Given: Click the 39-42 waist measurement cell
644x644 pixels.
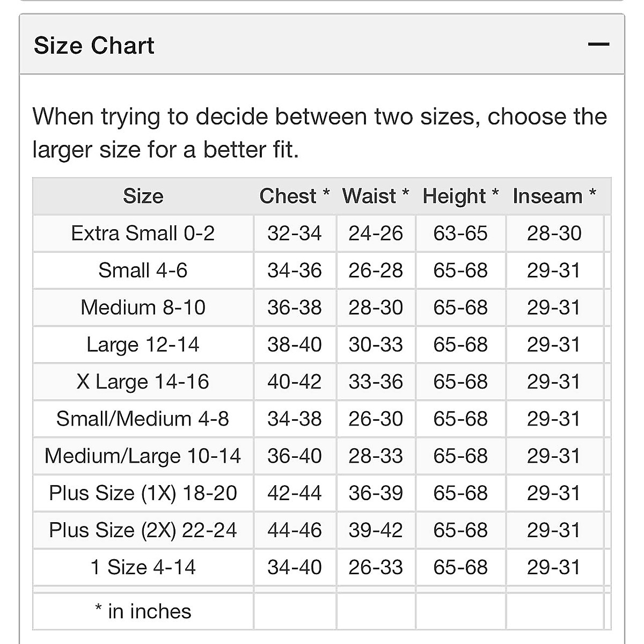Looking at the screenshot, I should [376, 530].
